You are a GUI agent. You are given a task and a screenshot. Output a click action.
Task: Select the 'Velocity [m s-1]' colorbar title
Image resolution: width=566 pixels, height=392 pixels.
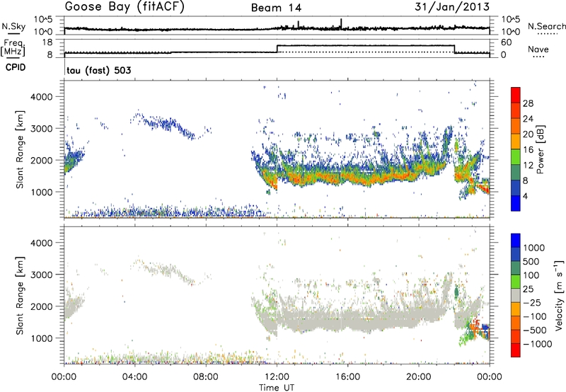tap(559, 295)
